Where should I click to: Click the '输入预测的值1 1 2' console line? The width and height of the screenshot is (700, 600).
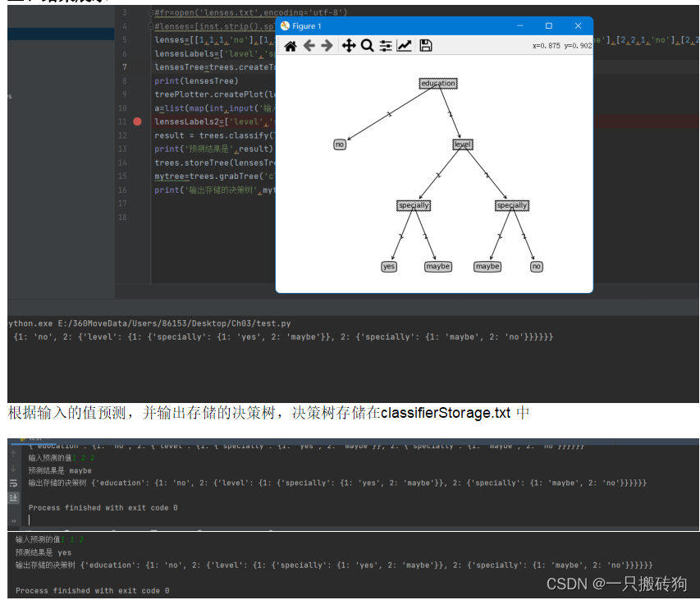(x=49, y=539)
